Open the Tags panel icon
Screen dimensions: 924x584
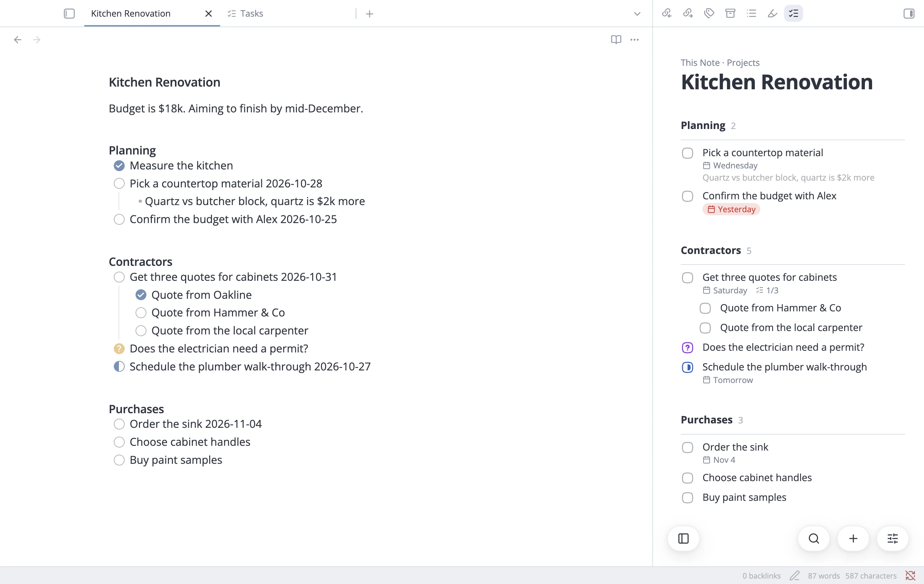[x=709, y=14]
